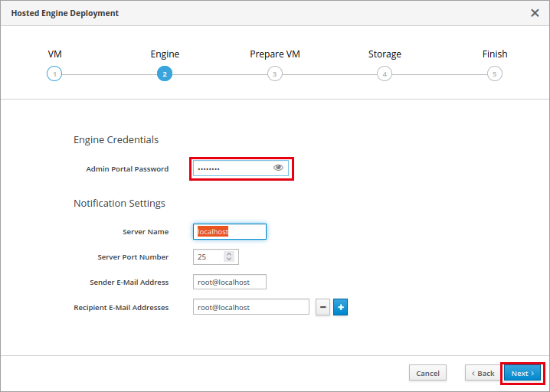Click the Sender E-Mail Address field
Image resolution: width=550 pixels, height=392 pixels.
pyautogui.click(x=230, y=282)
